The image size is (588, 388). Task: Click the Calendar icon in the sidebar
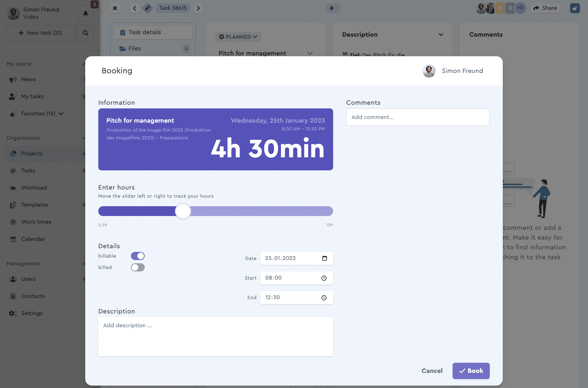13,239
